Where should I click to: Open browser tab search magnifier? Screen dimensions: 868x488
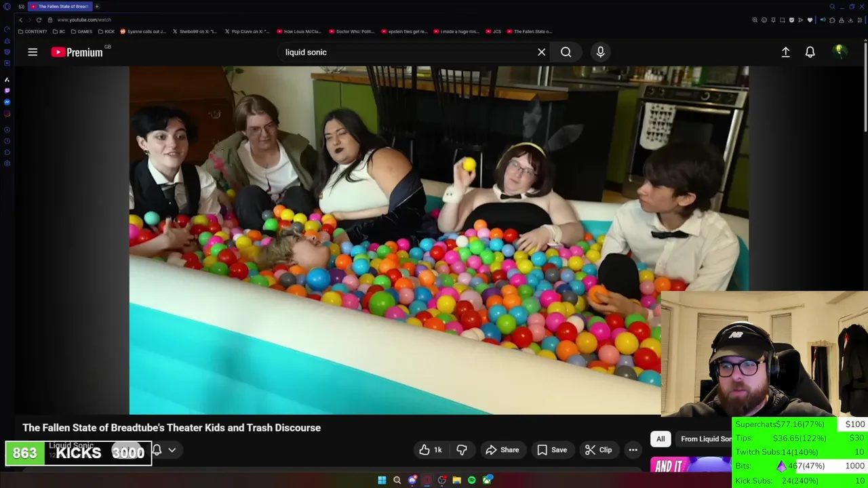pos(832,6)
